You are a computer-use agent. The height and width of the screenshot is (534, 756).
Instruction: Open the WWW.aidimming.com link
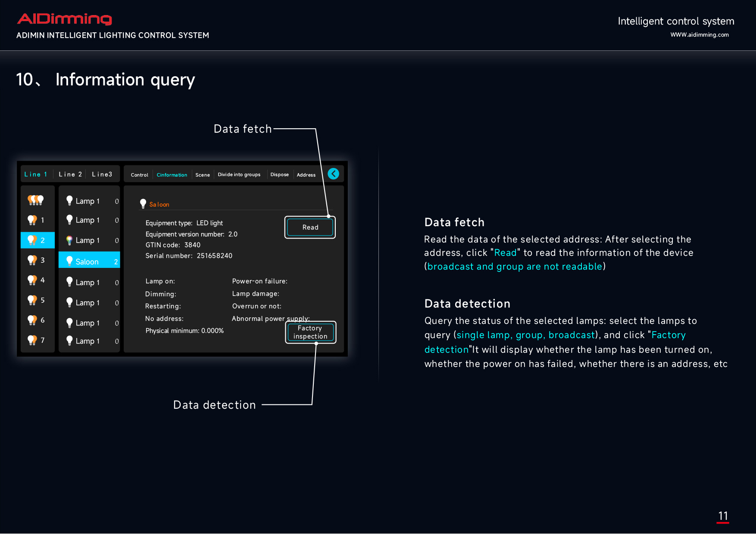coord(700,35)
